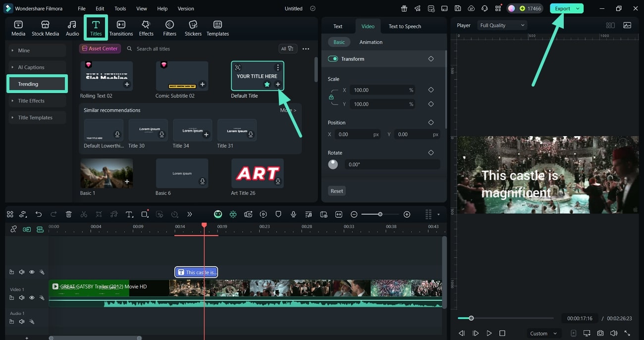Lock the Video 1 track

tap(12, 298)
